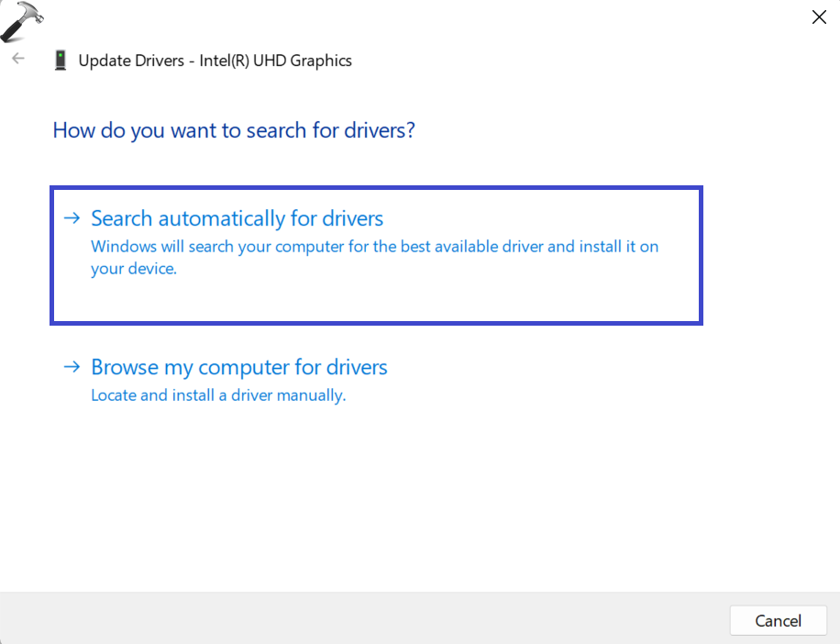Click the 'Windows will search your computer' description

point(374,247)
